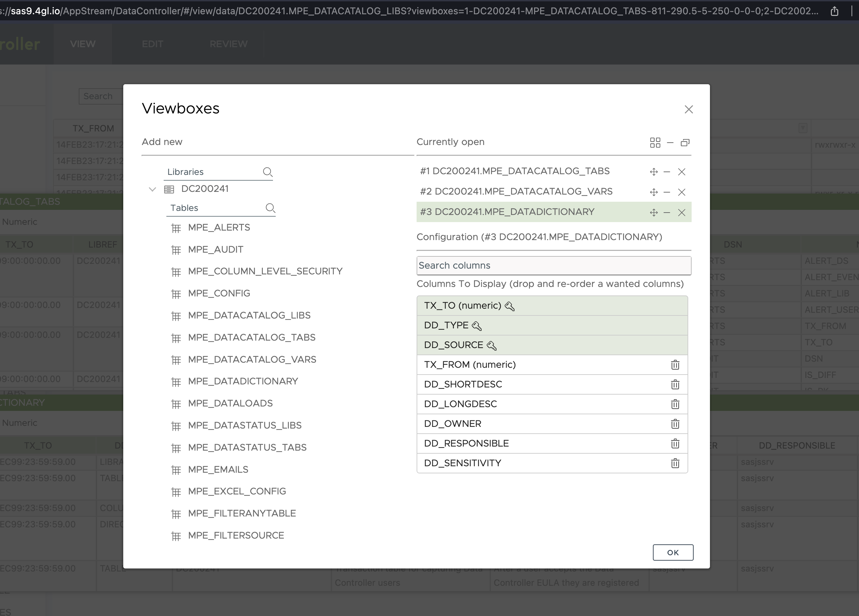859x616 pixels.
Task: Click trash icon next to DD_SENSITIVITY
Action: [x=675, y=463]
